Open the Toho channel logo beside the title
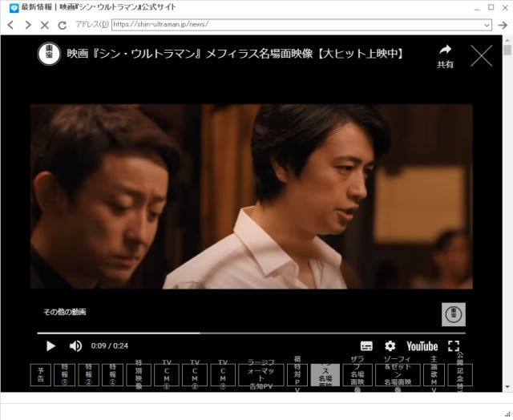 point(49,54)
